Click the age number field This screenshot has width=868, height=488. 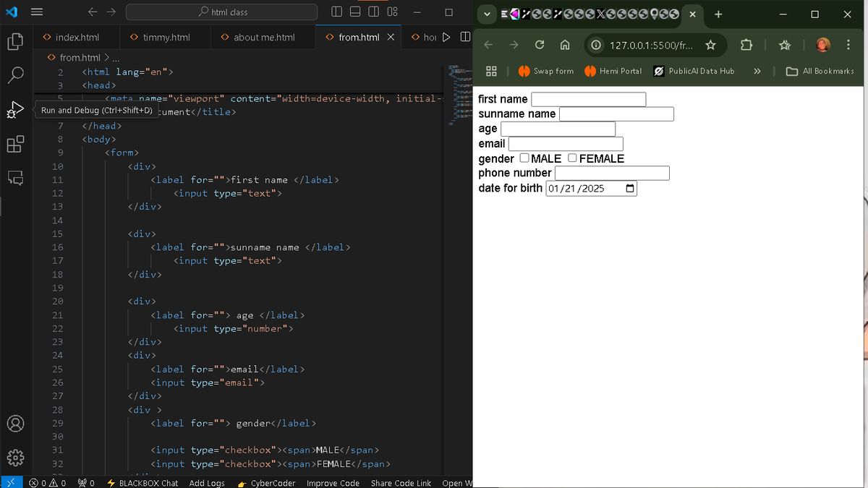tap(558, 129)
